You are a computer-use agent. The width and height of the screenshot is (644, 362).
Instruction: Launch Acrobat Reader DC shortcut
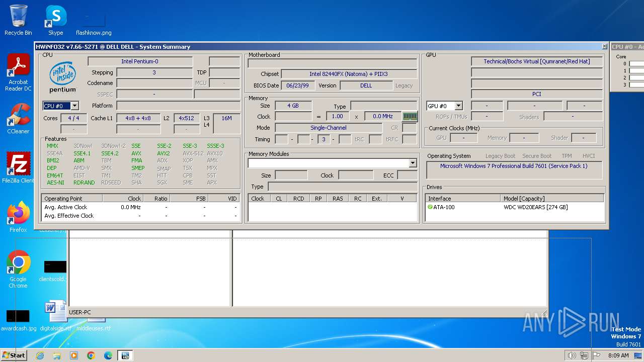click(18, 72)
